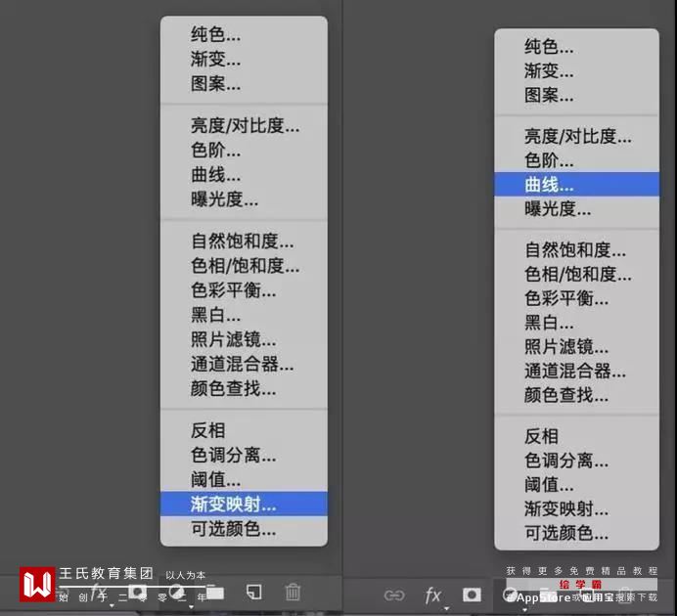Screen dimensions: 677x616
Task: Select 色阶... in the left menu
Action: click(x=244, y=151)
